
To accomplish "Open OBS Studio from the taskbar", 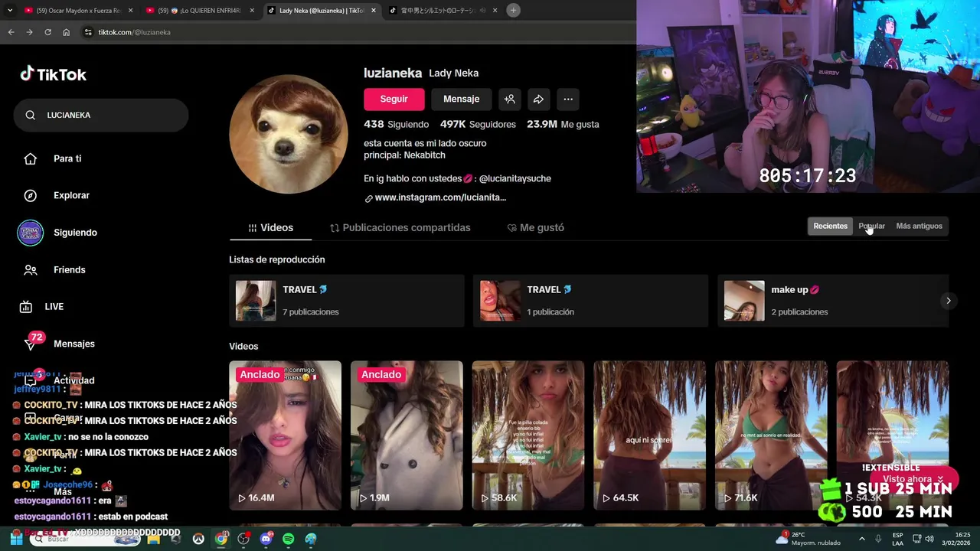I will click(243, 539).
